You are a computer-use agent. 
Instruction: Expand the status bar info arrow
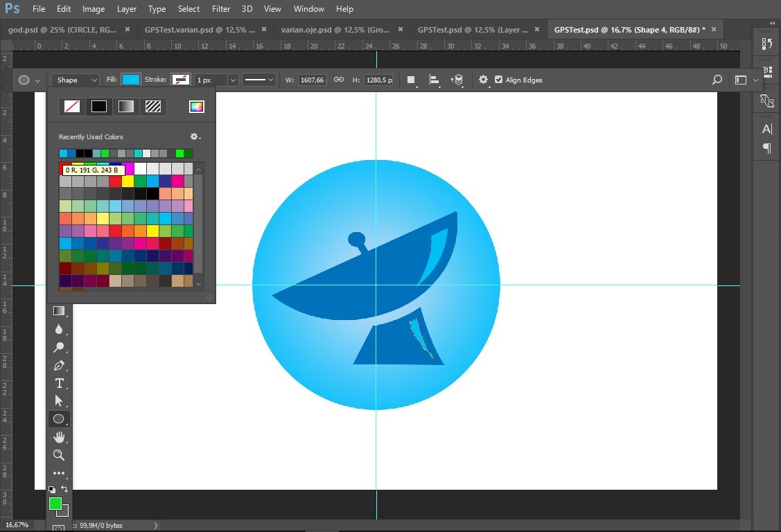click(156, 525)
